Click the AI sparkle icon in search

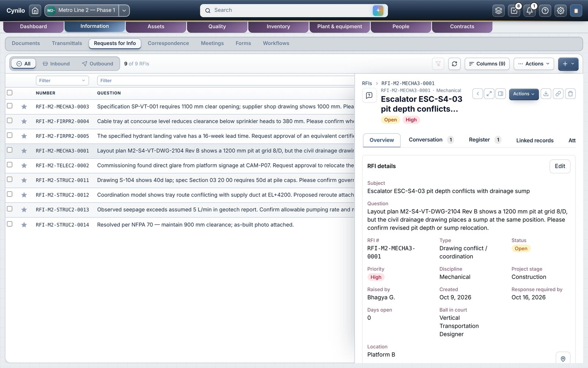click(x=378, y=10)
